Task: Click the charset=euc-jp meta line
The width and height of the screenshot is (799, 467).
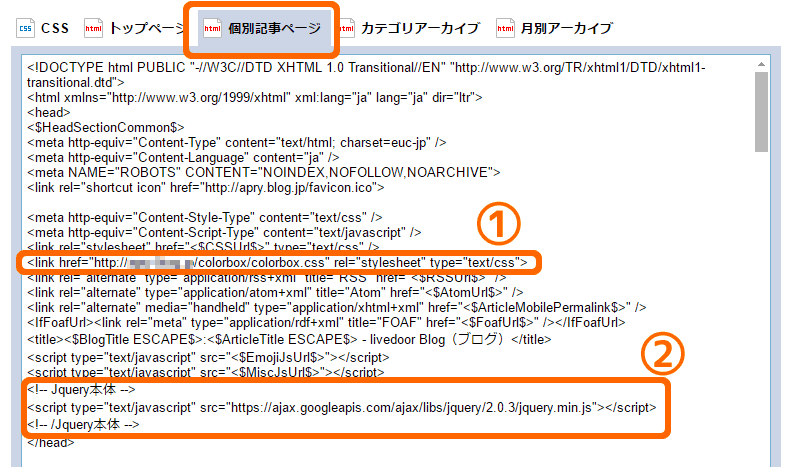Action: pyautogui.click(x=237, y=143)
